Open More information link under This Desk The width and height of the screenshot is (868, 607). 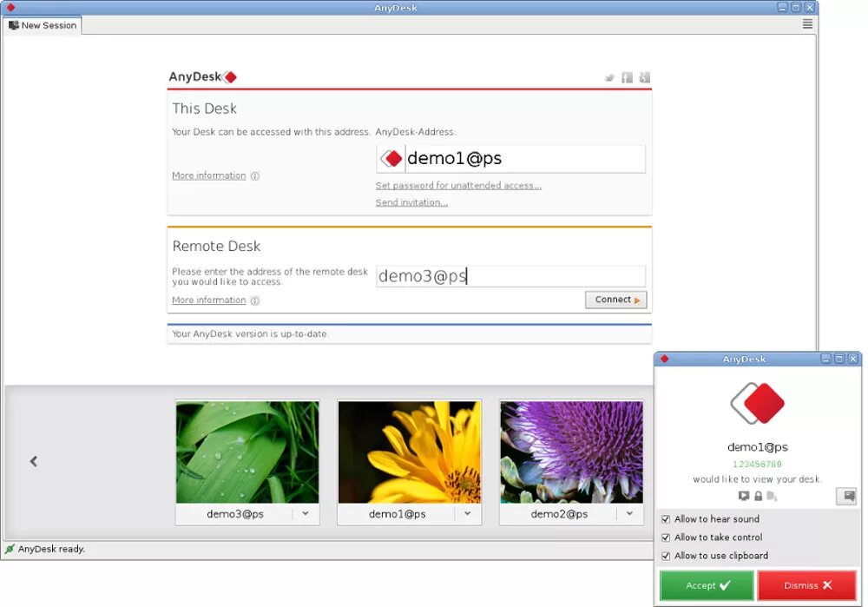coord(208,175)
